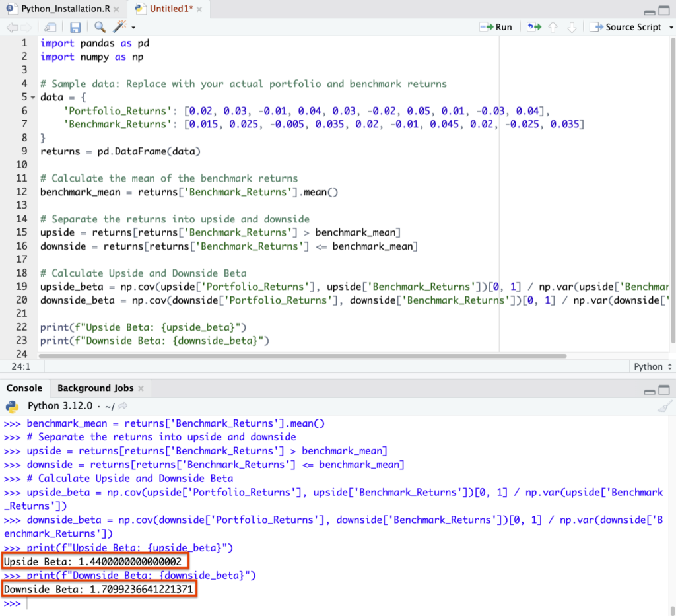Open Find/Replace with the magnifying glass icon
676x616 pixels.
[100, 27]
